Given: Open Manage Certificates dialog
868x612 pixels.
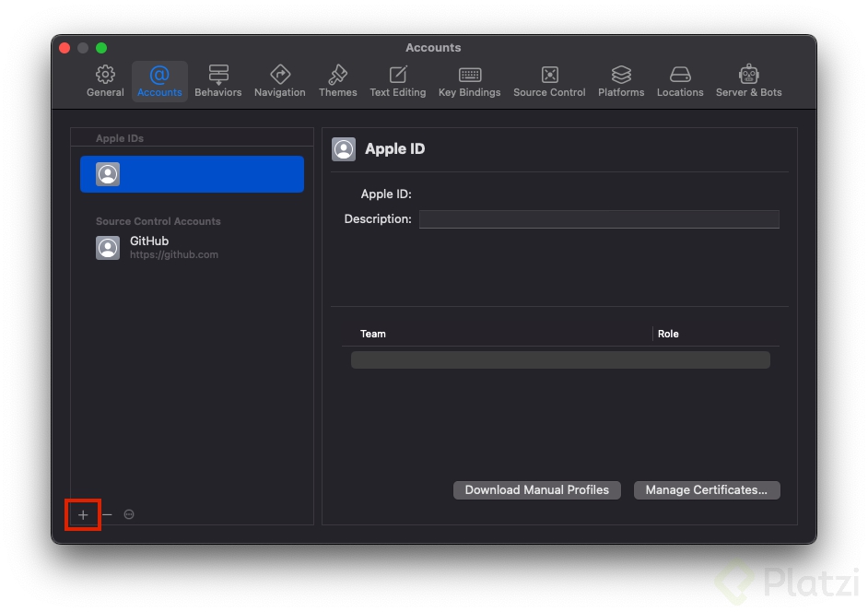Looking at the screenshot, I should click(707, 490).
